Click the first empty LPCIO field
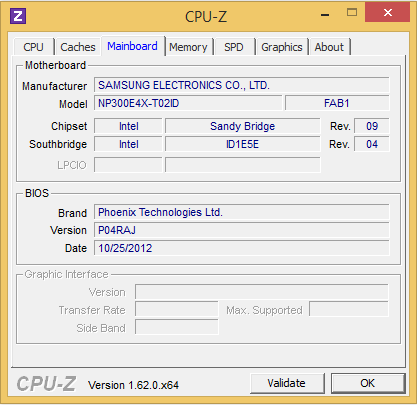417x405 pixels. [128, 165]
